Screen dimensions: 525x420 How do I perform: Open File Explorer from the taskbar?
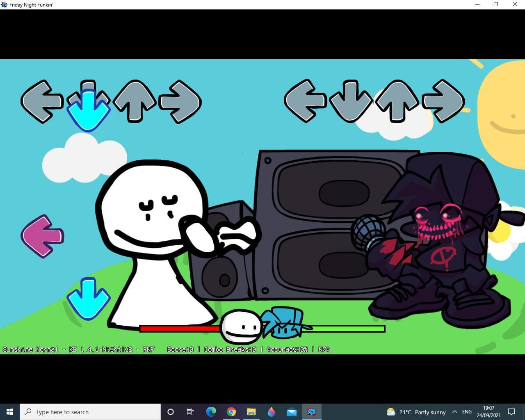pyautogui.click(x=251, y=412)
